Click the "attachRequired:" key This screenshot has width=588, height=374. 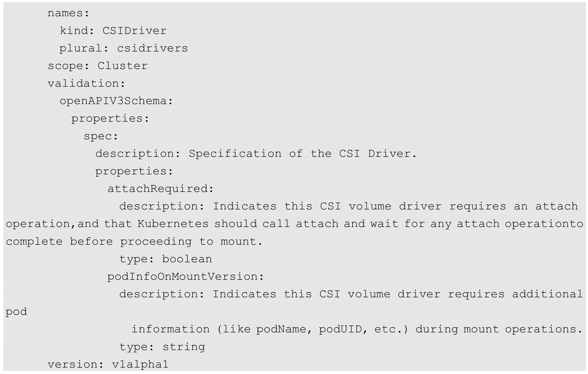[161, 189]
